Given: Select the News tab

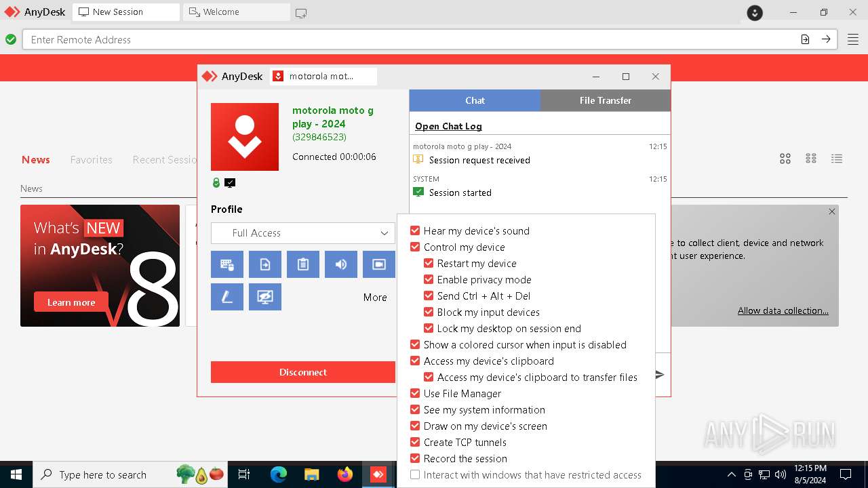Looking at the screenshot, I should (36, 159).
